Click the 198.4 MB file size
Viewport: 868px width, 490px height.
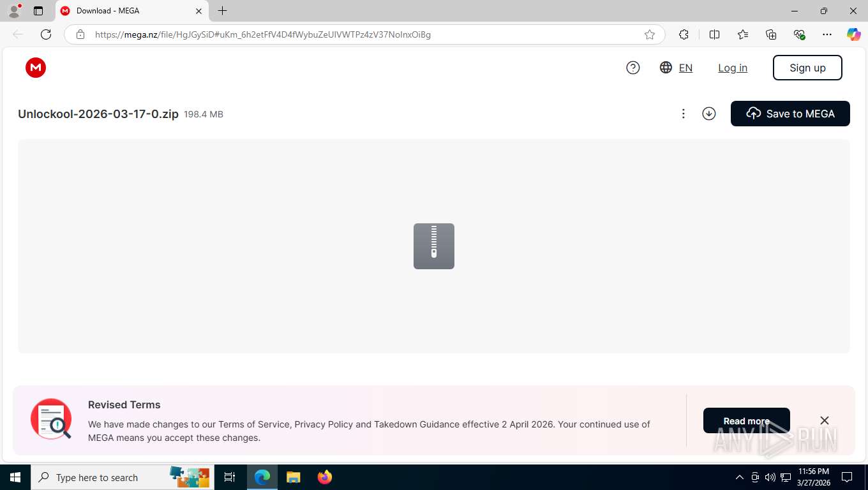click(204, 115)
